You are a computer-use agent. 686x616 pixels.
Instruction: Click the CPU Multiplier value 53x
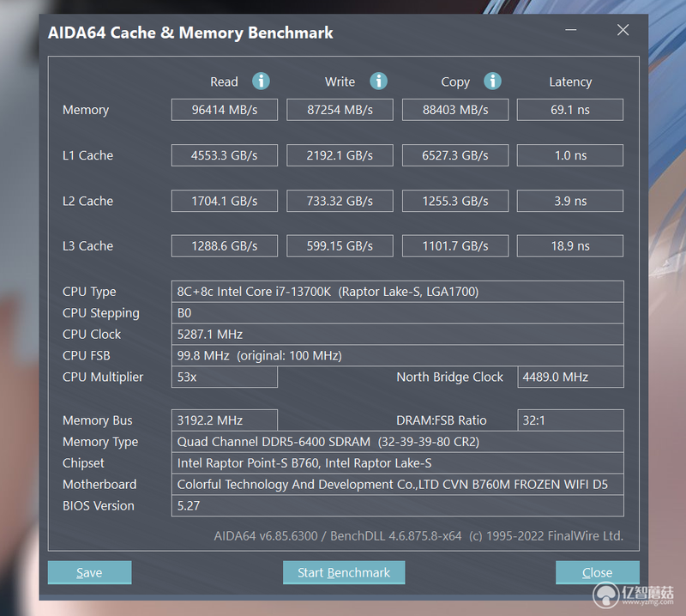click(x=225, y=377)
